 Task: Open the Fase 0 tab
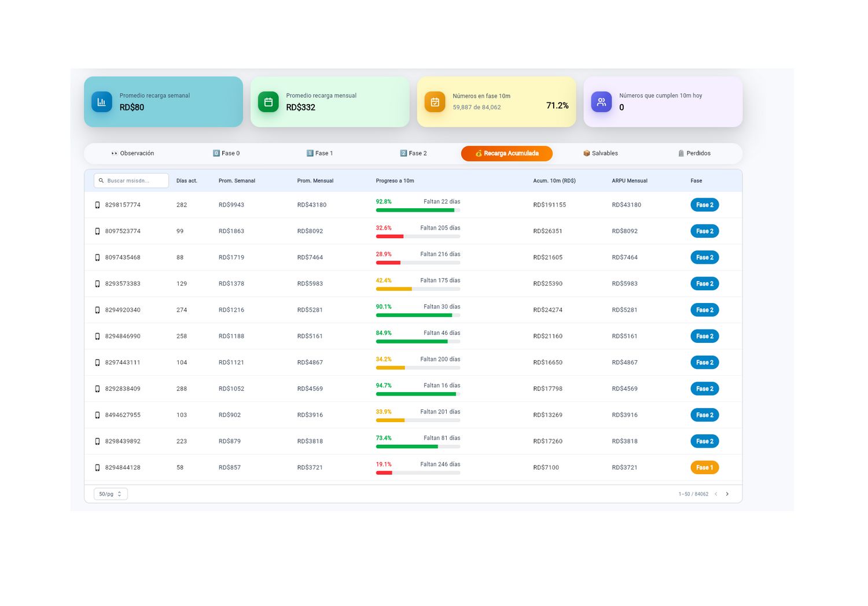pyautogui.click(x=226, y=154)
